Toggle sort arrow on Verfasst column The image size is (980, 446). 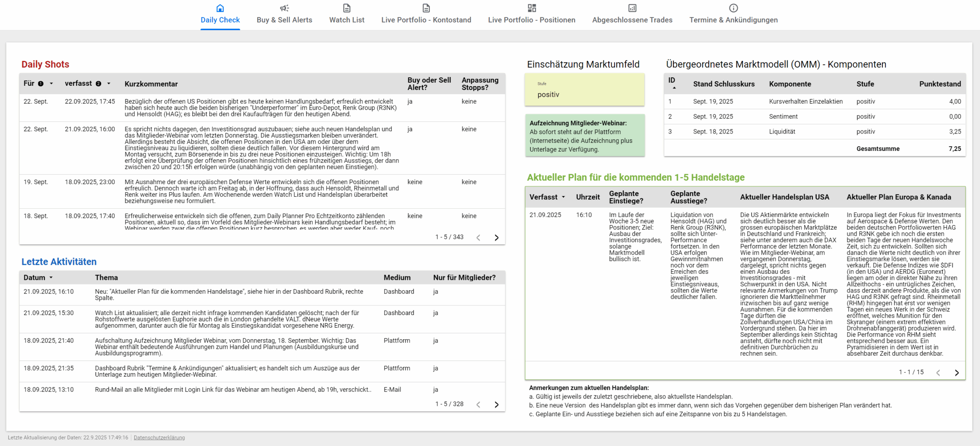point(563,197)
